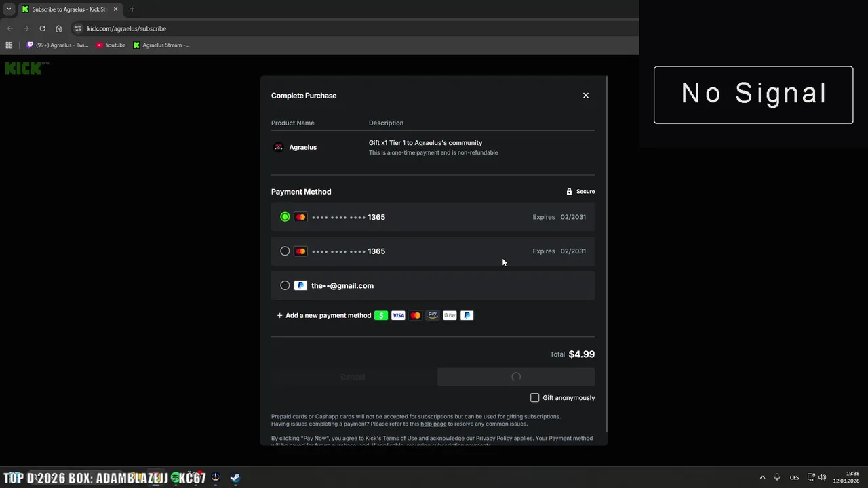Open the Youtube bookmark
The width and height of the screenshot is (868, 488).
pyautogui.click(x=111, y=45)
